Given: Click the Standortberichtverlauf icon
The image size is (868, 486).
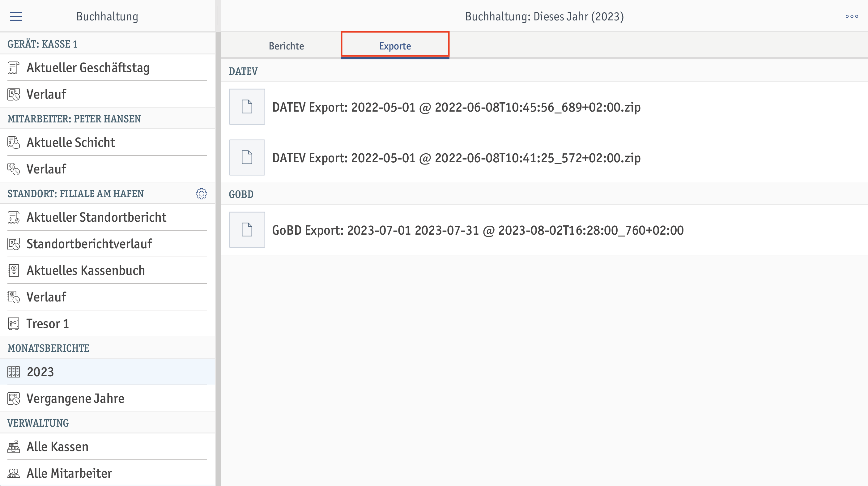Looking at the screenshot, I should (x=14, y=244).
